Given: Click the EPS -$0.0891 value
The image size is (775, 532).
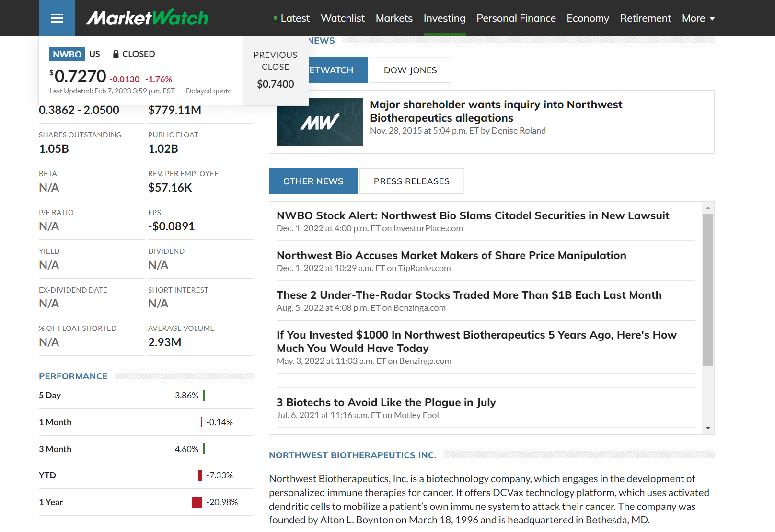Looking at the screenshot, I should point(172,226).
